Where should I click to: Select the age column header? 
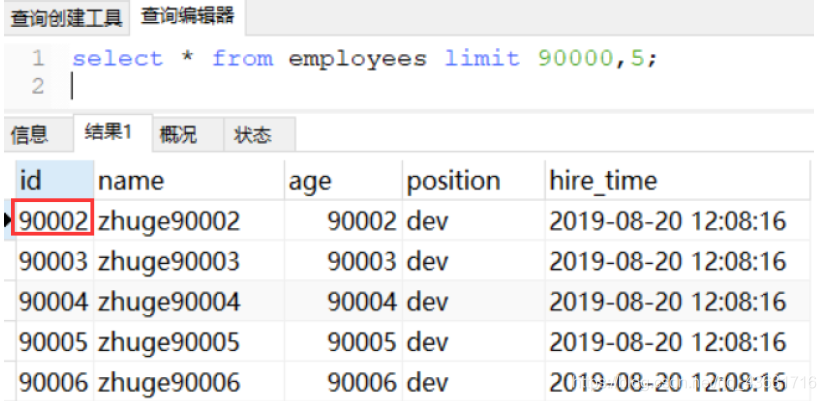[x=310, y=181]
